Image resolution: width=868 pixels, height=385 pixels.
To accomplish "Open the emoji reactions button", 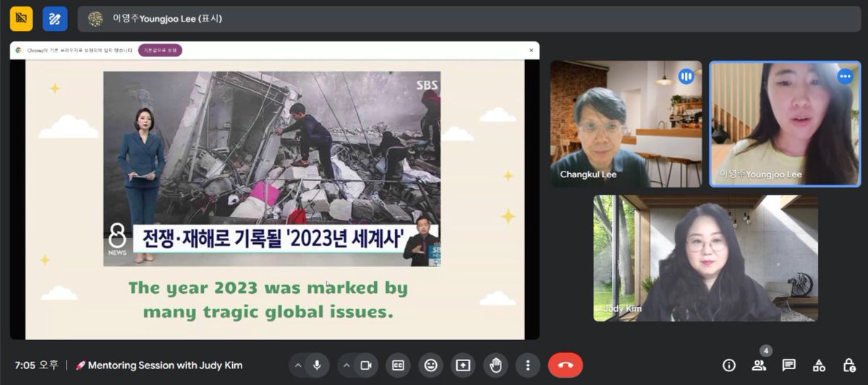I will click(x=431, y=365).
